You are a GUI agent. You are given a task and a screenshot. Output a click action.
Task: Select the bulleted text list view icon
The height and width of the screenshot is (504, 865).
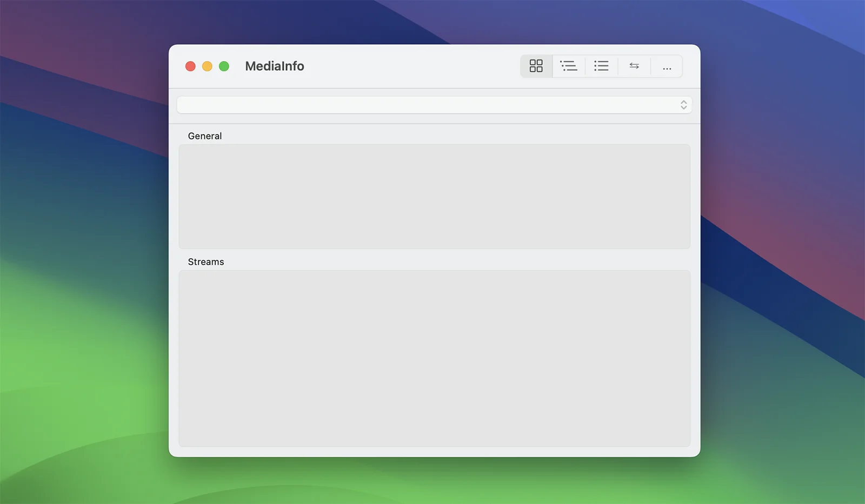pos(601,66)
